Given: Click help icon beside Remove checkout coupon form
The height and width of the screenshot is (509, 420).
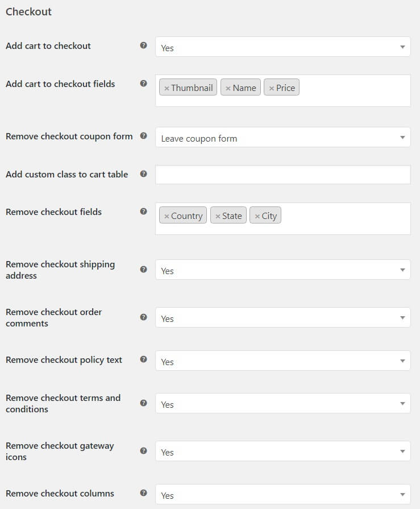Looking at the screenshot, I should [143, 136].
